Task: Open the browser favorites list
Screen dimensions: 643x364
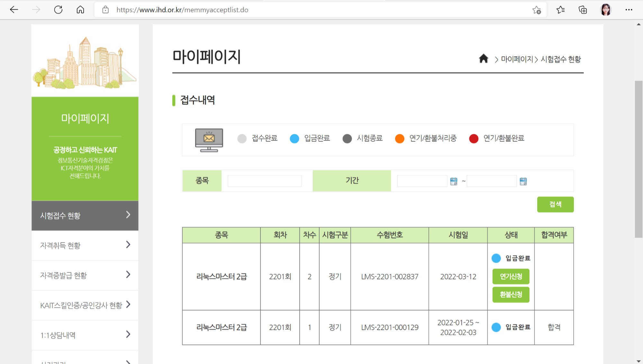Action: point(560,10)
